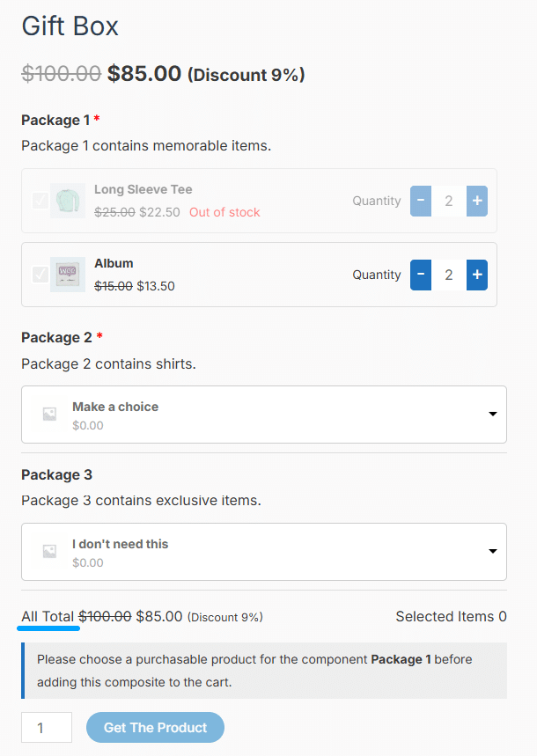The height and width of the screenshot is (756, 537).
Task: Click minus button for Long Sleeve Tee
Action: click(x=421, y=201)
